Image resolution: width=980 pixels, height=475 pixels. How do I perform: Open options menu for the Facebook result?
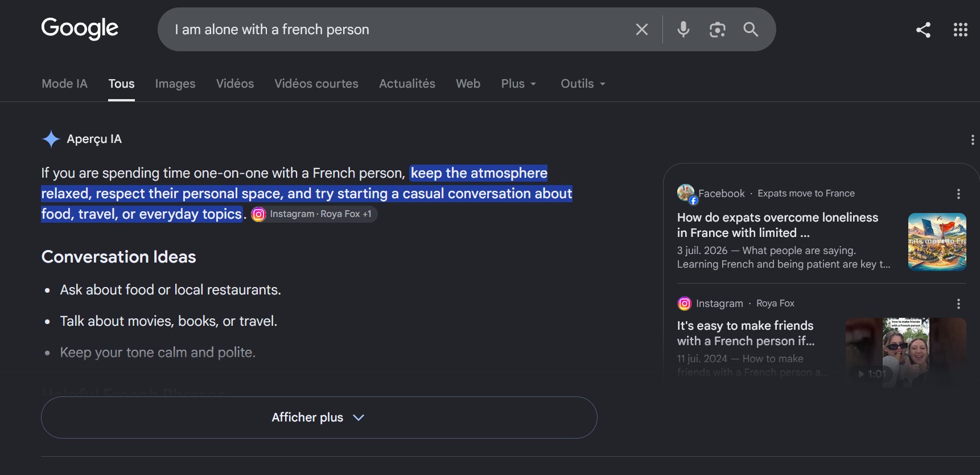958,194
